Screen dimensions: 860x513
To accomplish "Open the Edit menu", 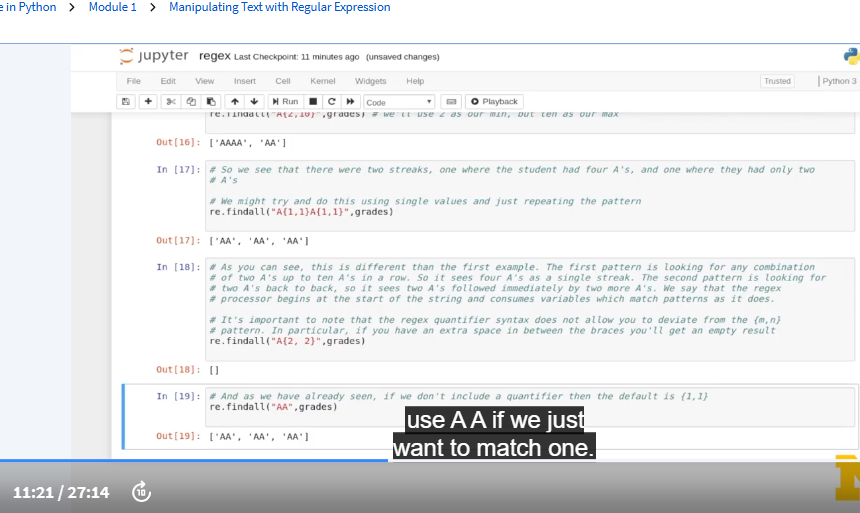I will click(x=168, y=81).
